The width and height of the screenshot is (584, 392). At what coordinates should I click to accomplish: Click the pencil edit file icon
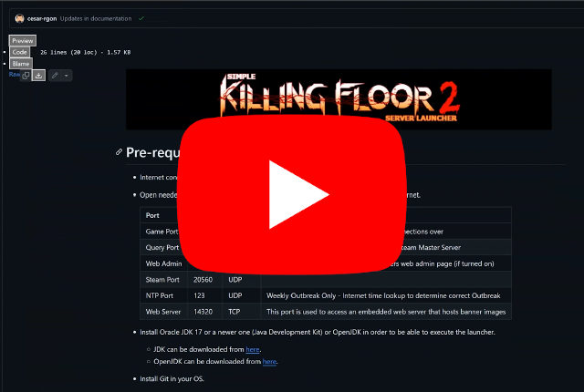coord(55,76)
